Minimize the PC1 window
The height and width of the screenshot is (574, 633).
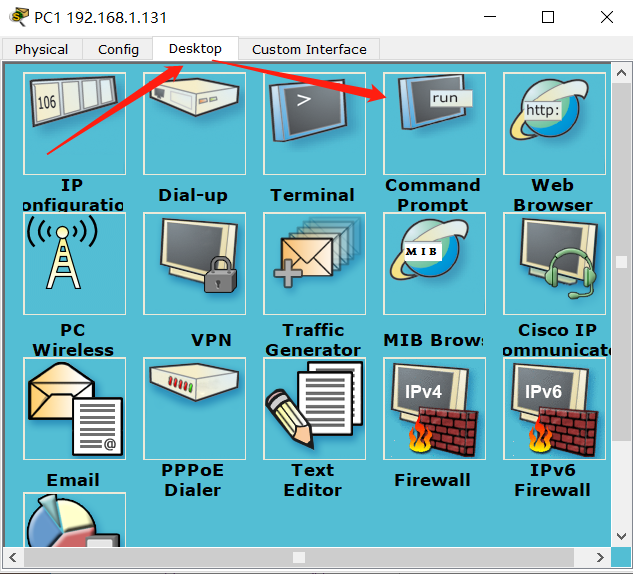point(490,17)
